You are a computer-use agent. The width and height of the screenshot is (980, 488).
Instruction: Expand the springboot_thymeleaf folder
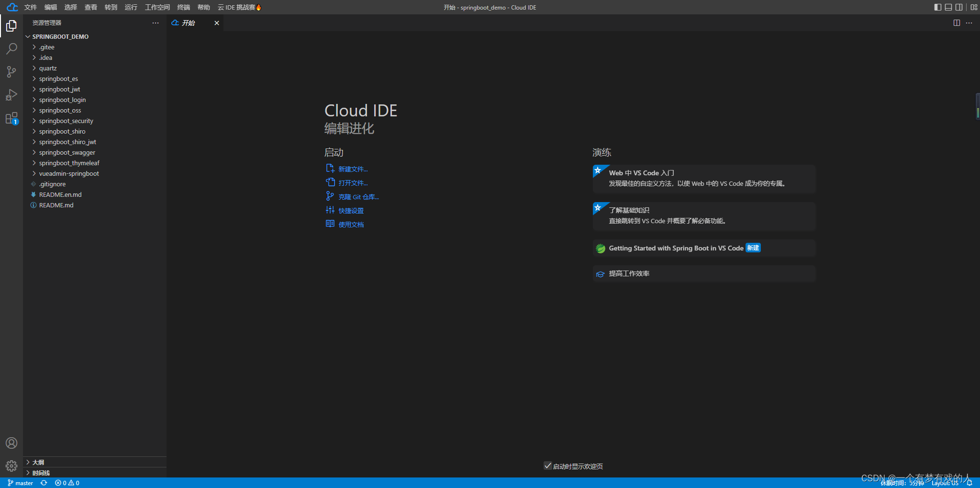coord(95,163)
